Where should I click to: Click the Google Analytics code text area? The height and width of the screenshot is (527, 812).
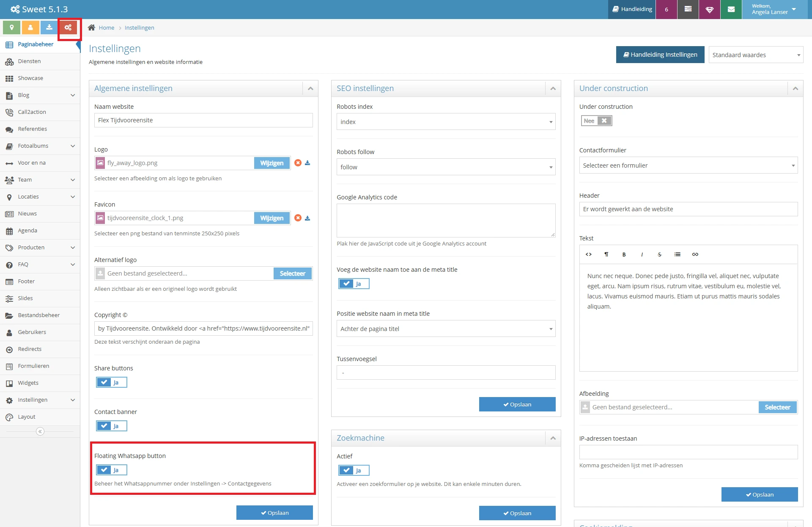pyautogui.click(x=446, y=221)
